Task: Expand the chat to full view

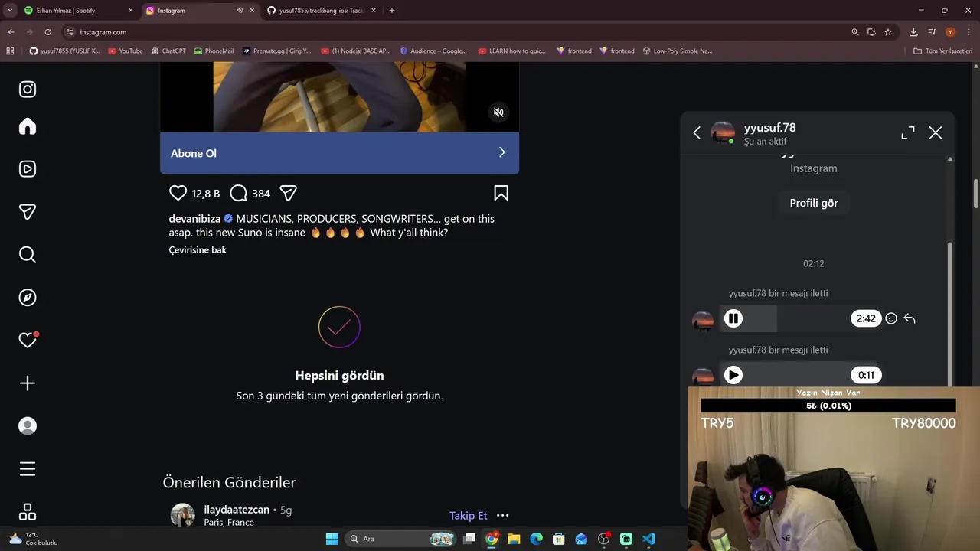Action: point(908,132)
